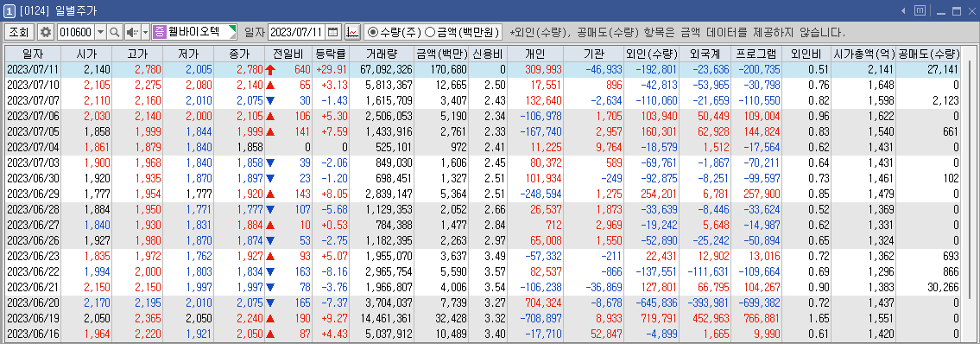Screen dimensions: 980x344
Task: Click the 전일비 column header
Action: click(x=288, y=54)
